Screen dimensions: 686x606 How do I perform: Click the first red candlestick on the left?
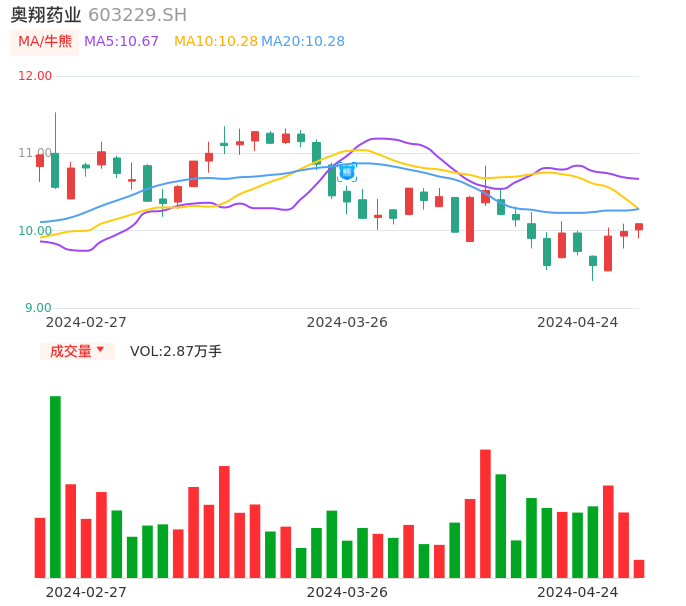40,160
